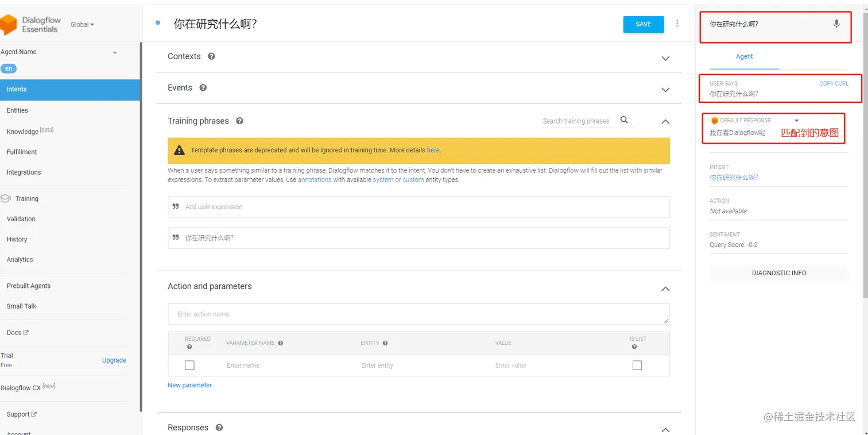Click the matched intent link 你在研究什么啊
The image size is (868, 435).
click(x=734, y=178)
